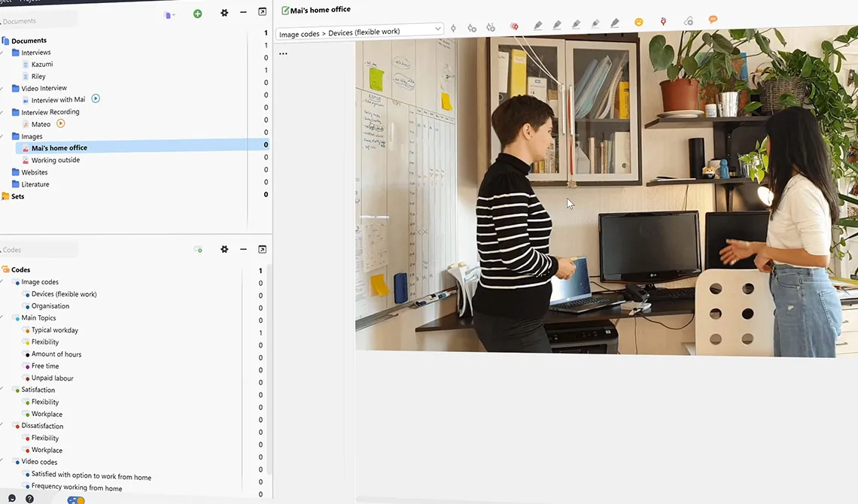This screenshot has width=858, height=504.
Task: Collapse the Interviews folder
Action: (x=2, y=53)
